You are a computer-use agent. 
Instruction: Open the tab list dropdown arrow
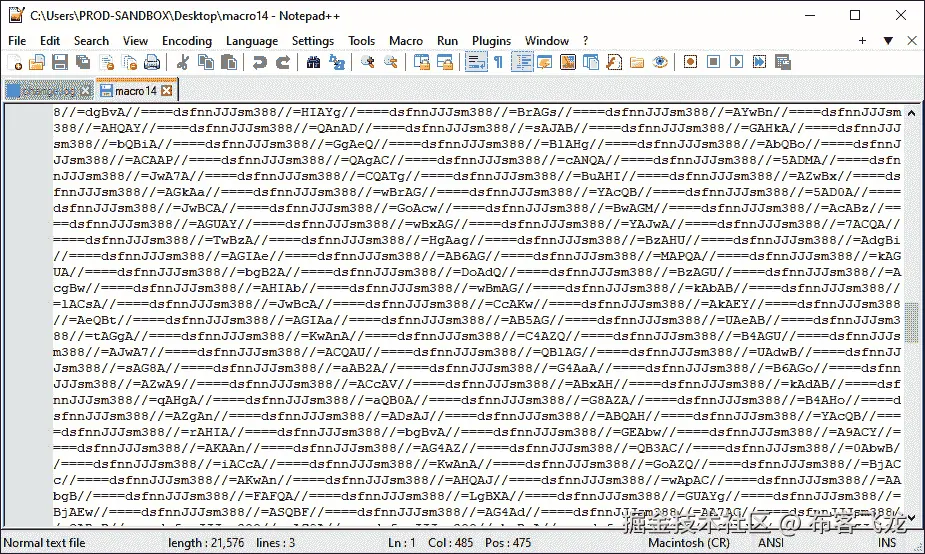(x=888, y=40)
